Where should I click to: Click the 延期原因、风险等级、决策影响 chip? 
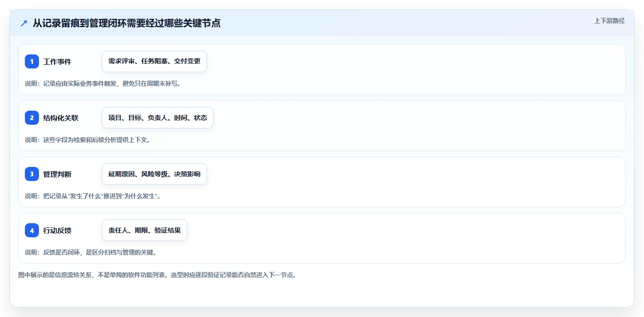click(154, 174)
